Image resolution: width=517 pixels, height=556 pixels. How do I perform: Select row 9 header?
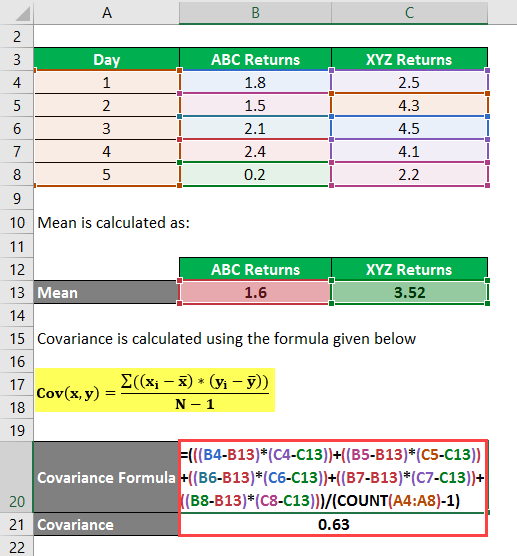[x=17, y=198]
